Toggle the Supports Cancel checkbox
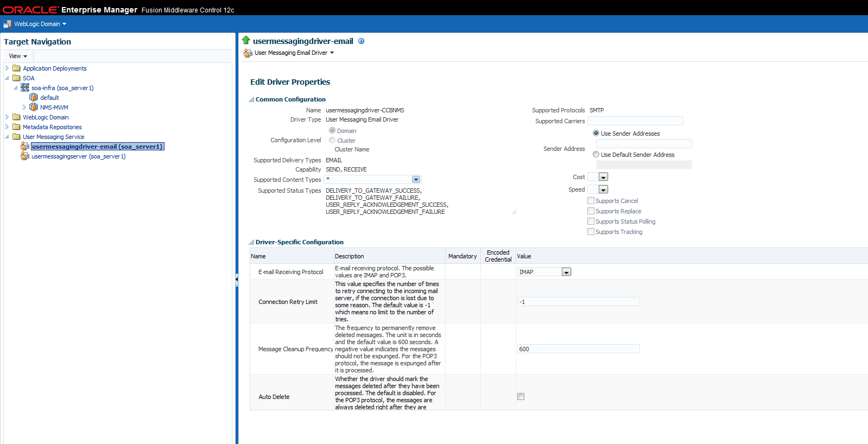 point(591,200)
